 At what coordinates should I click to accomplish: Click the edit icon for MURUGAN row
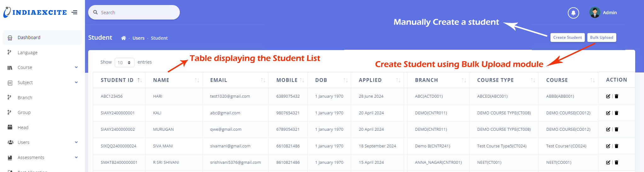(608, 129)
